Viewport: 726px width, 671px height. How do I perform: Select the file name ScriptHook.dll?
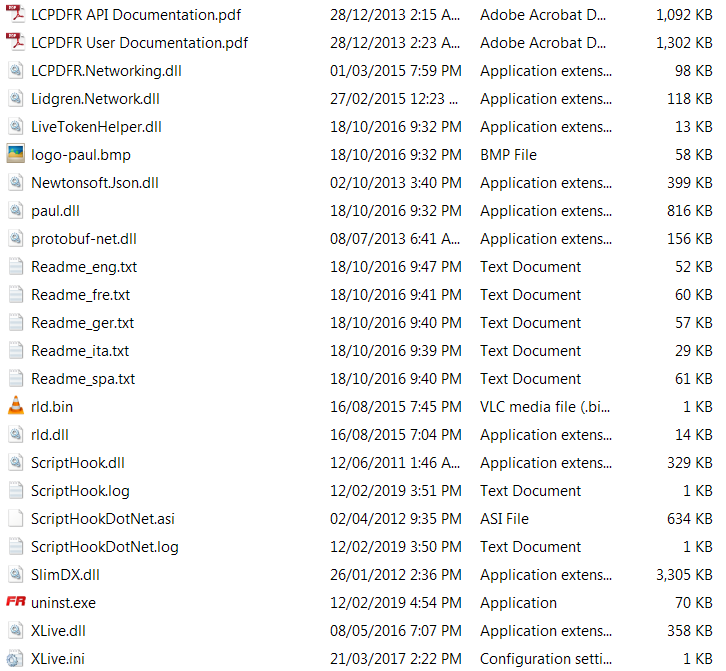pyautogui.click(x=78, y=463)
